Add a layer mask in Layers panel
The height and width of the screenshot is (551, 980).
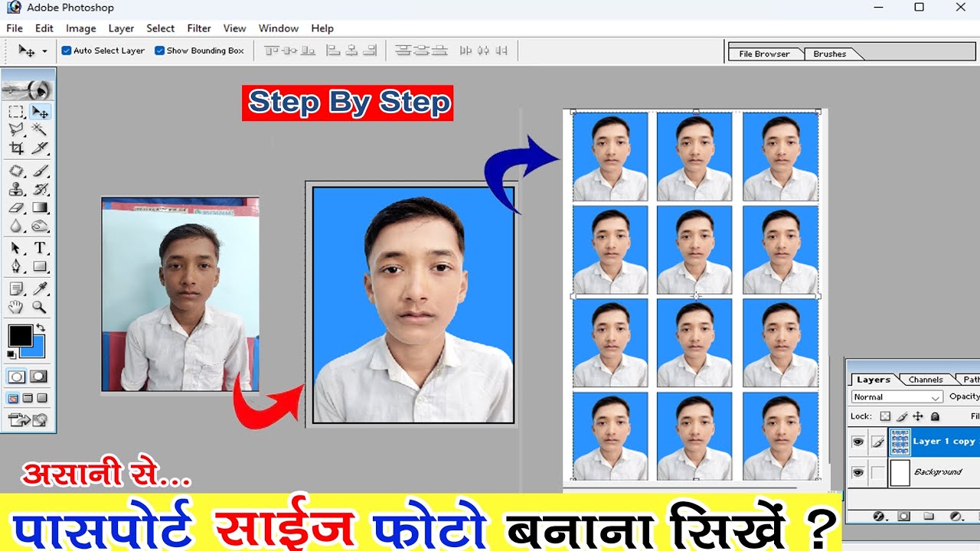tap(903, 517)
